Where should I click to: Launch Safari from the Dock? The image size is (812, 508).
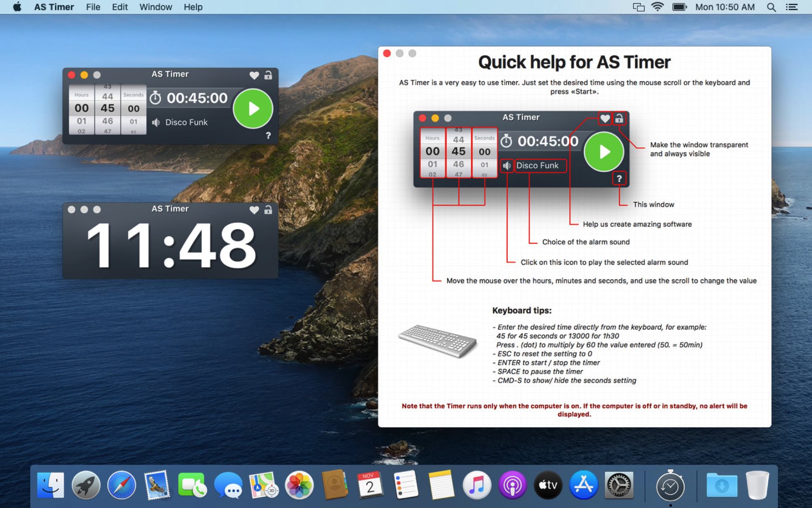[121, 486]
